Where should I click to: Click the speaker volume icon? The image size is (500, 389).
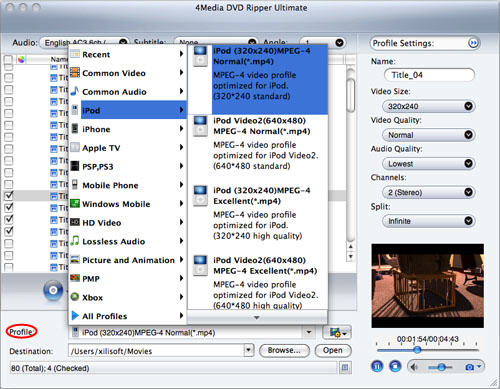pyautogui.click(x=414, y=367)
